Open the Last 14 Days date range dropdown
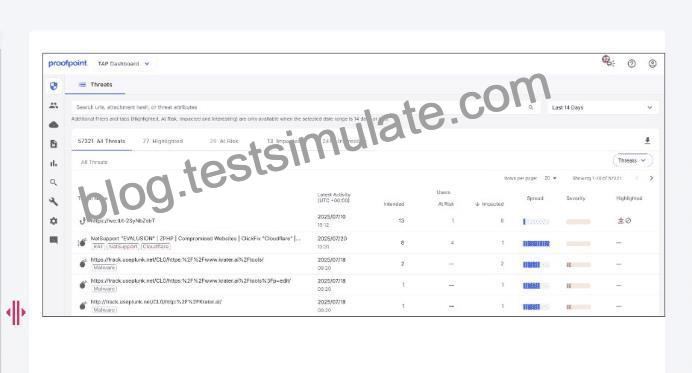This screenshot has height=373, width=692. tap(602, 107)
